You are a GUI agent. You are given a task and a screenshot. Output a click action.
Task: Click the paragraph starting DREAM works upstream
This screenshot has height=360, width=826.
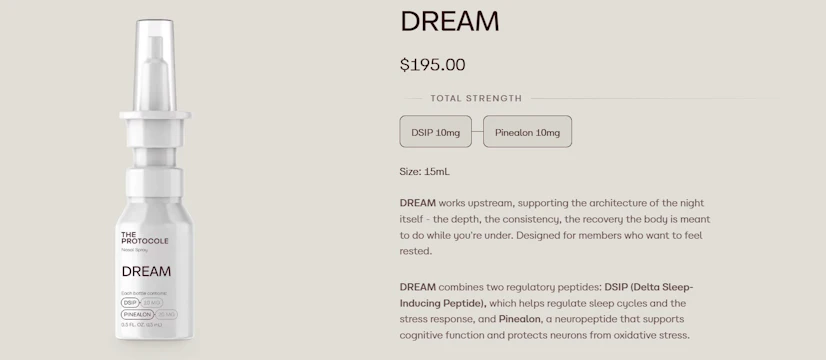(555, 227)
